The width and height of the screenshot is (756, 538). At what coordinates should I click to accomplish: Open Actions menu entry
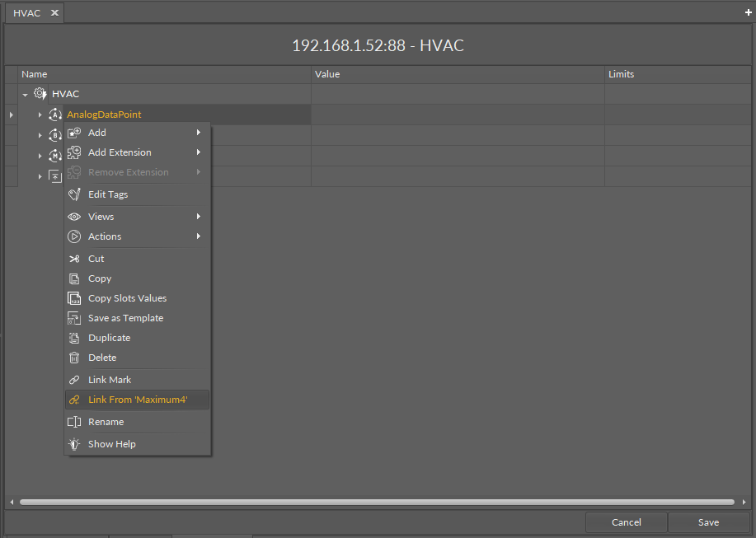point(138,236)
